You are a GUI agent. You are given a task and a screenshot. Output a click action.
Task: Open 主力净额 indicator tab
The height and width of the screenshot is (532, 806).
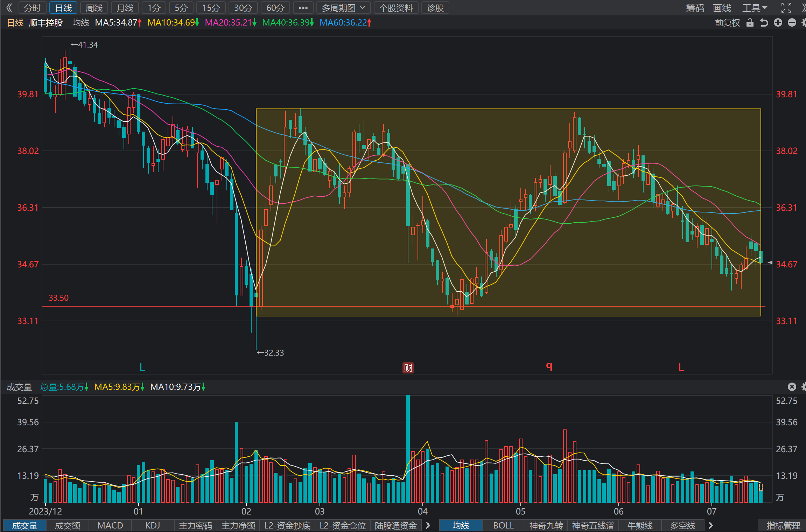click(x=238, y=525)
